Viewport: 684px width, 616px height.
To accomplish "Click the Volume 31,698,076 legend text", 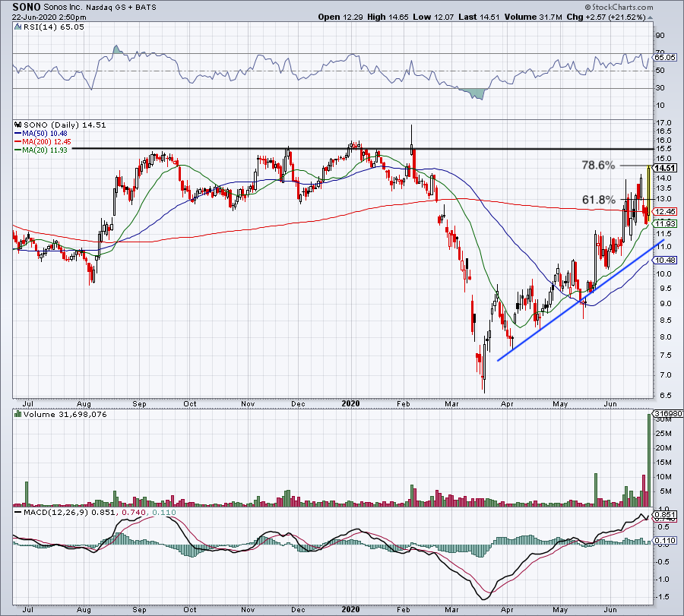I will pos(65,414).
